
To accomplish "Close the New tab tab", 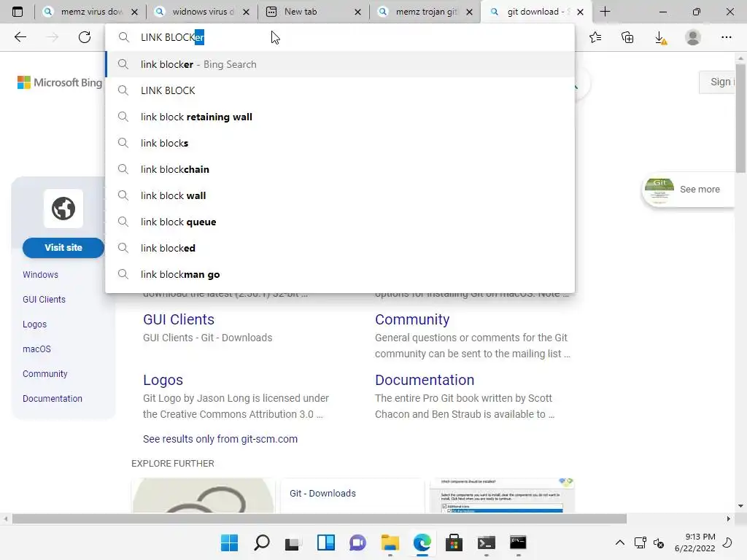I will click(x=357, y=12).
